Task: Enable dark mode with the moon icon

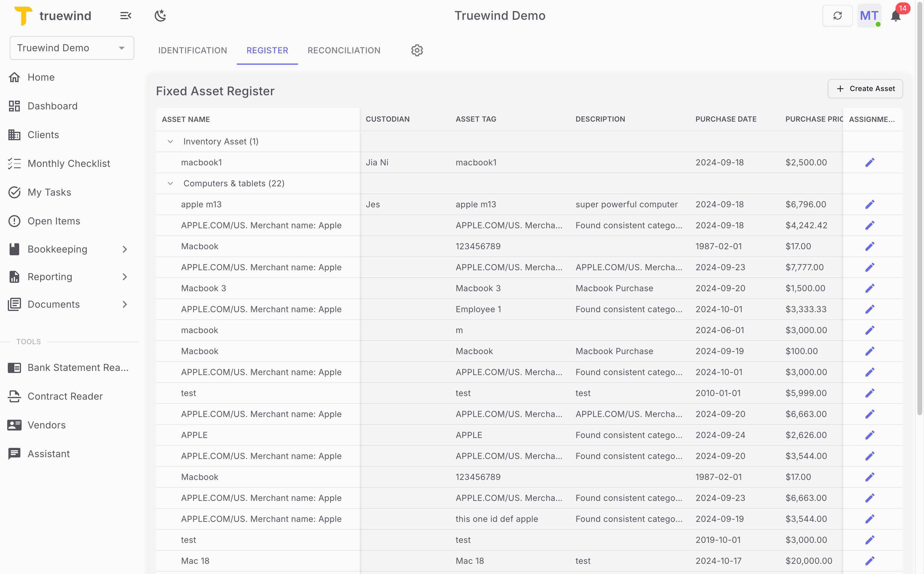Action: (x=160, y=16)
